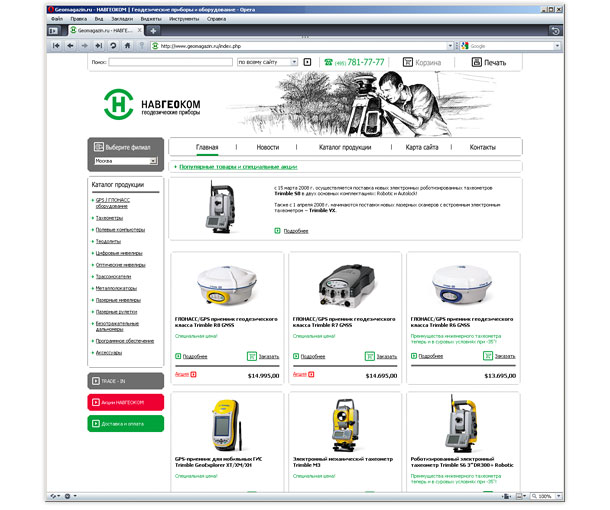The height and width of the screenshot is (510, 610).
Task: Open GPS / ГЛОНАСС оборудование catalog link
Action: (113, 203)
